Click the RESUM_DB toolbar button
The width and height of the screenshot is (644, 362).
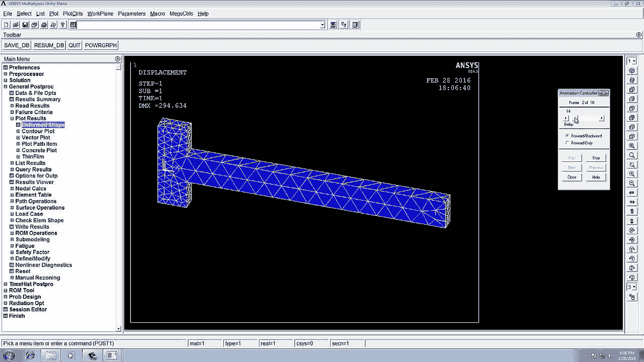pos(48,45)
